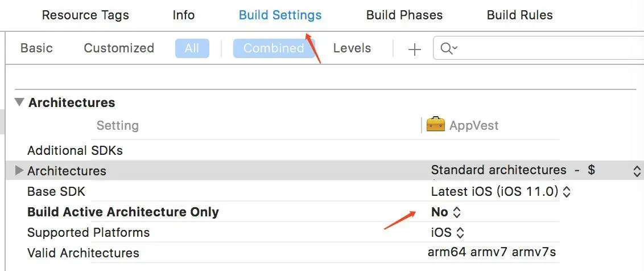
Task: Show Basic build settings filter
Action: coord(36,48)
